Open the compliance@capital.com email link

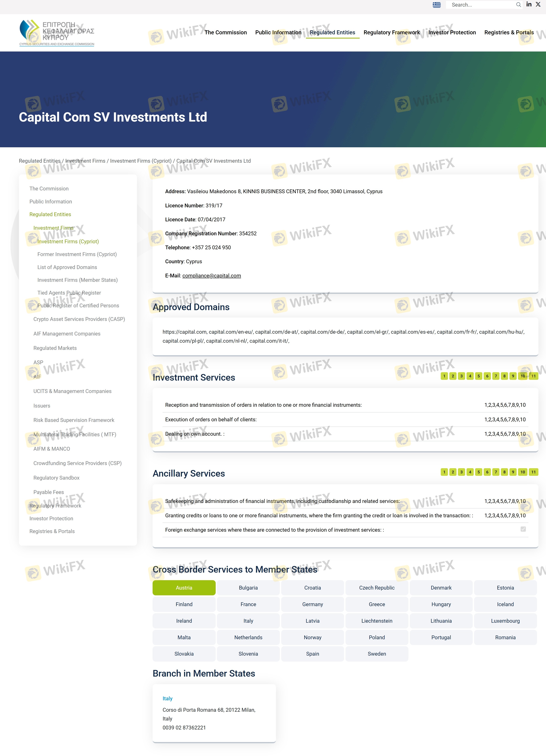tap(212, 276)
